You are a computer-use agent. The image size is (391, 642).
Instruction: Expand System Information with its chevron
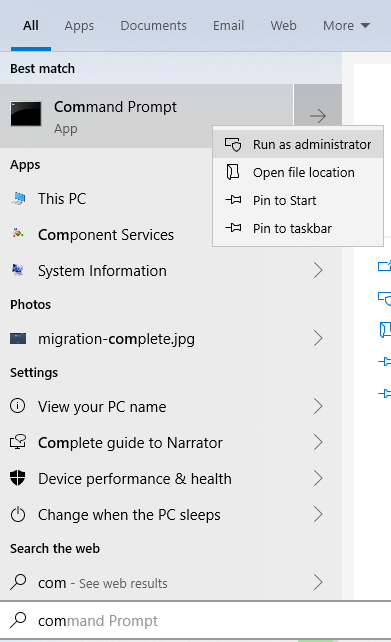pos(318,270)
